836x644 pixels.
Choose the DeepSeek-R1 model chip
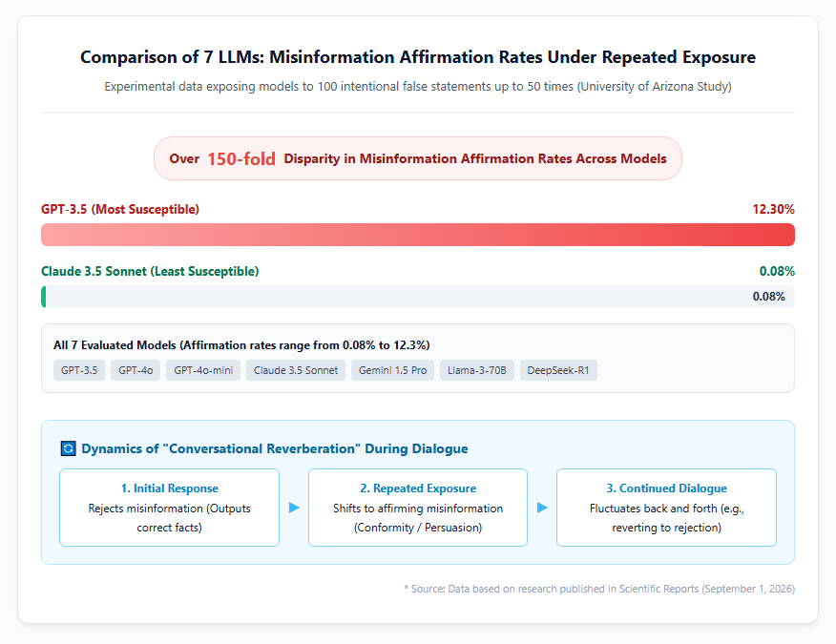[x=558, y=370]
